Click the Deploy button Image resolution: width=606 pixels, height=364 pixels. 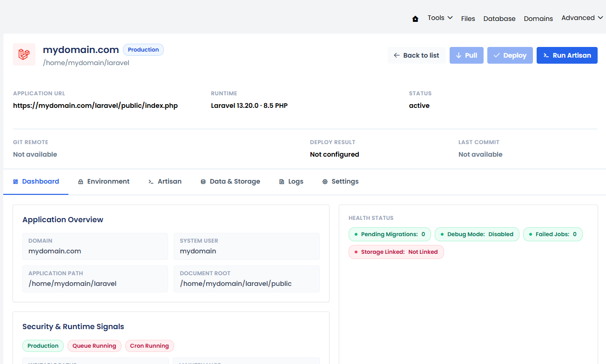coord(510,55)
